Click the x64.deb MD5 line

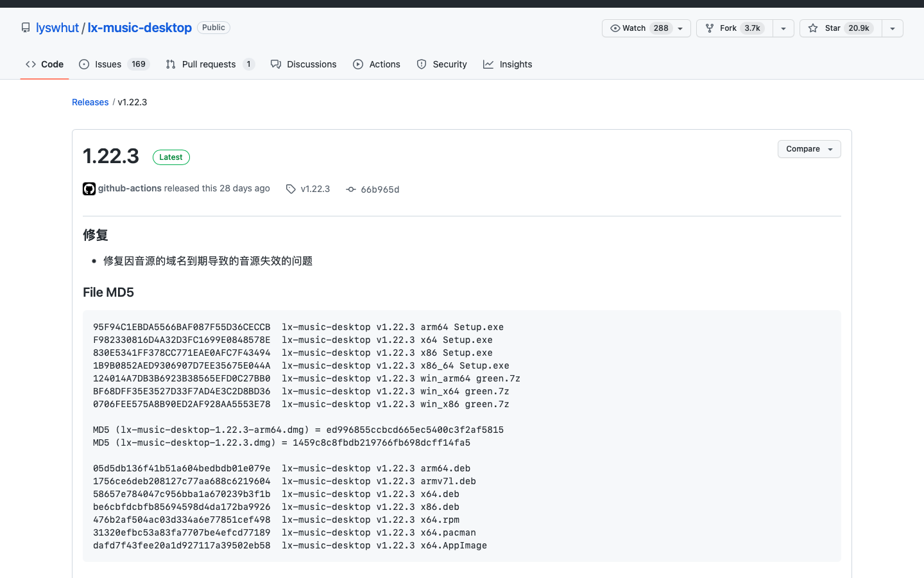(x=276, y=494)
